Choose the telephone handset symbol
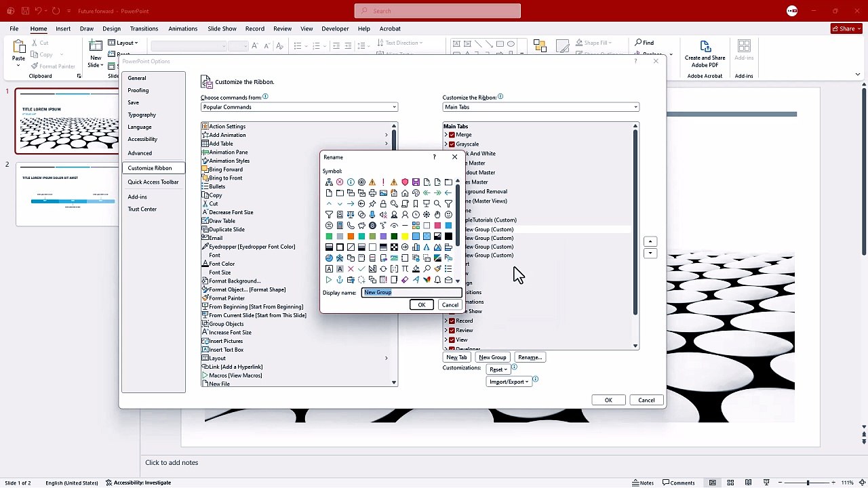The image size is (868, 488). point(351,226)
